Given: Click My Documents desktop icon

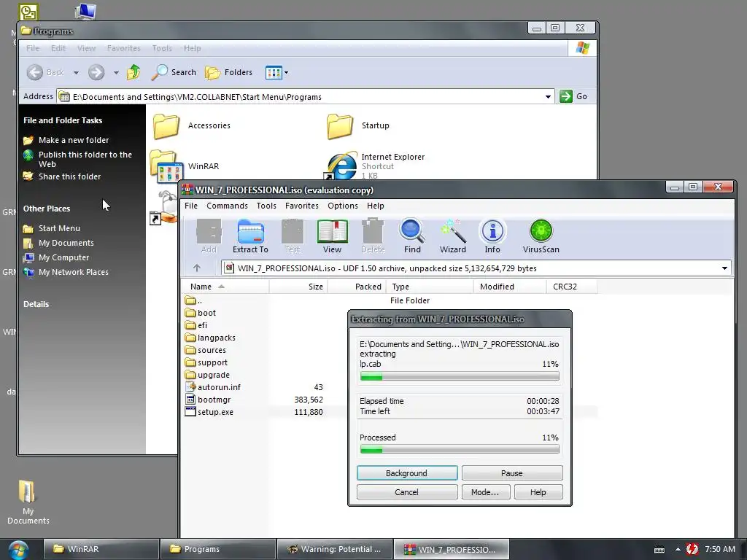Looking at the screenshot, I should point(28,502).
